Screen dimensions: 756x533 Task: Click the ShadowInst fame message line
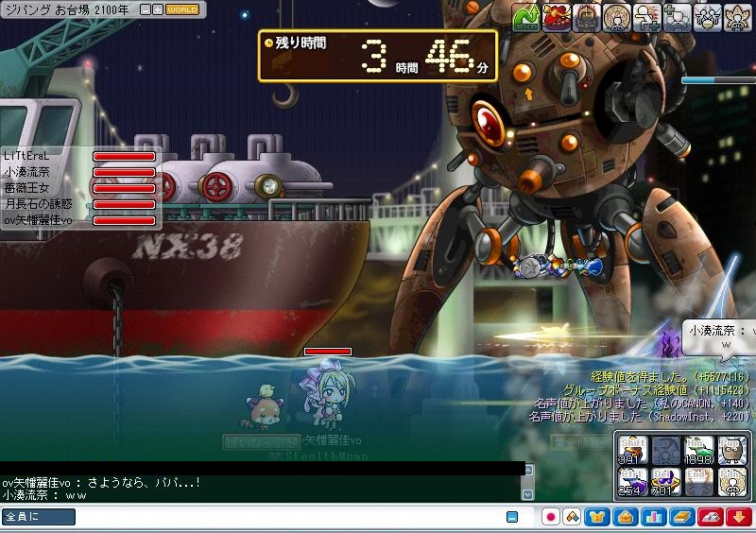640,416
